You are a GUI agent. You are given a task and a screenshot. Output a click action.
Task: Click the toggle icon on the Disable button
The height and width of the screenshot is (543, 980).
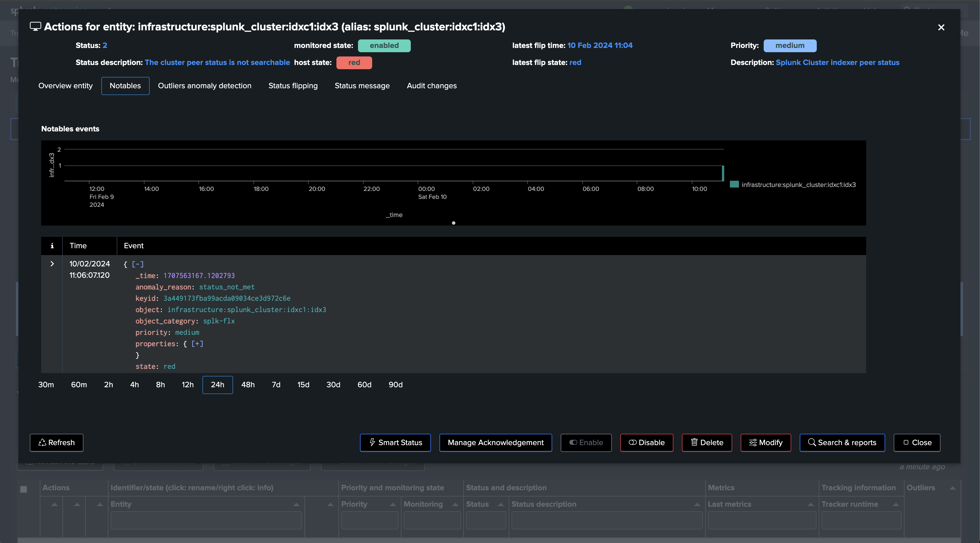click(x=633, y=442)
